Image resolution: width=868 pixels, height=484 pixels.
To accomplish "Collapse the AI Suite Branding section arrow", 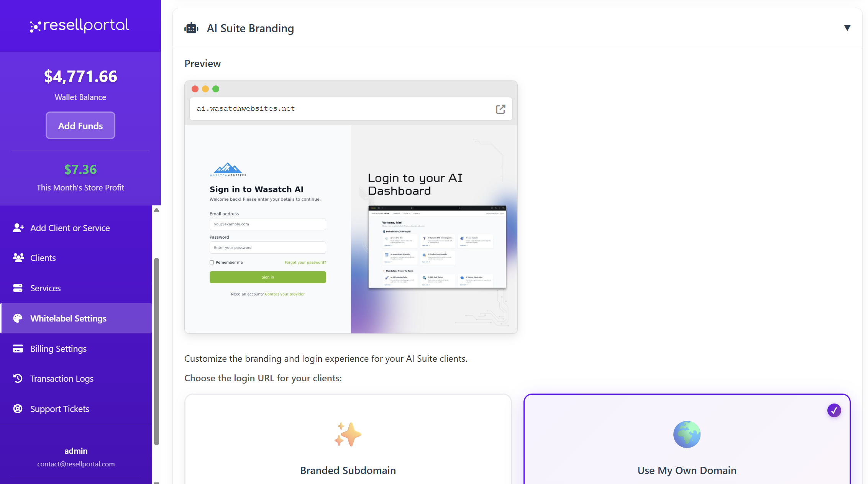I will (847, 28).
